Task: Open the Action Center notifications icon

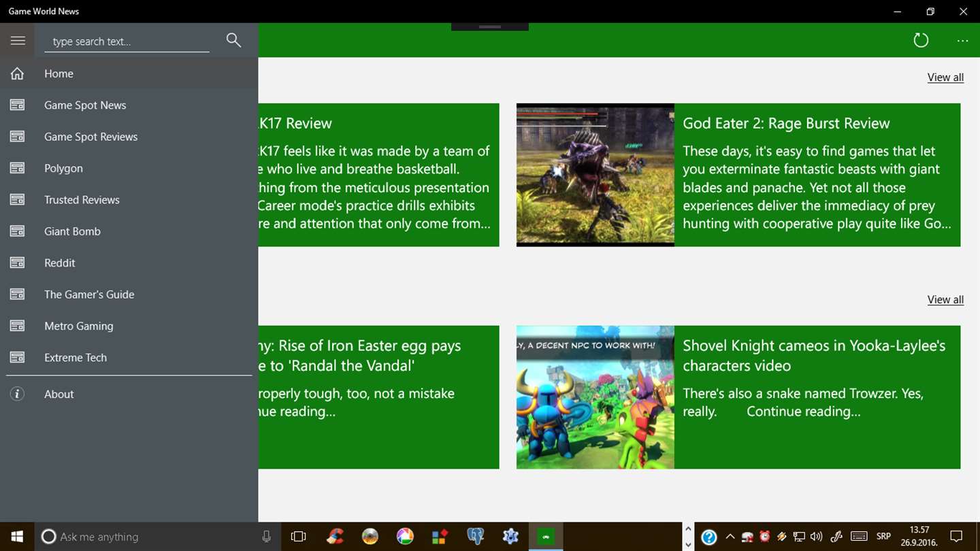Action: [x=956, y=537]
